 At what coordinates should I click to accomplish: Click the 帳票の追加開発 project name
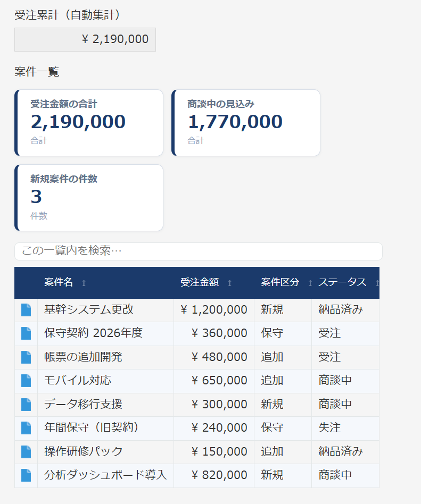[84, 357]
